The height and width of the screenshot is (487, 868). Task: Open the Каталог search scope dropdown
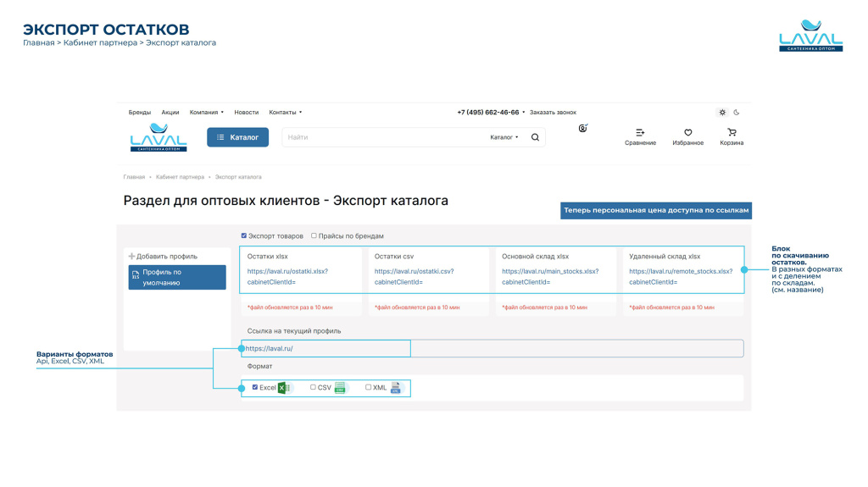504,137
